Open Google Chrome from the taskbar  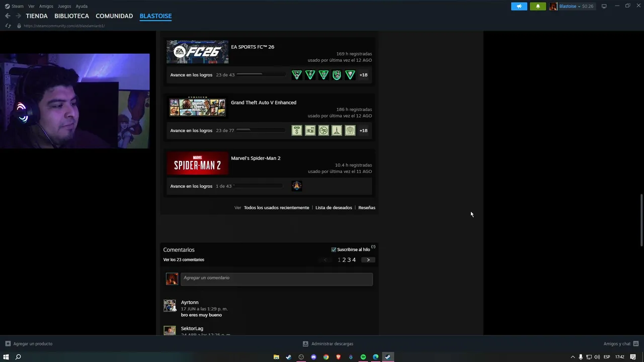[326, 357]
